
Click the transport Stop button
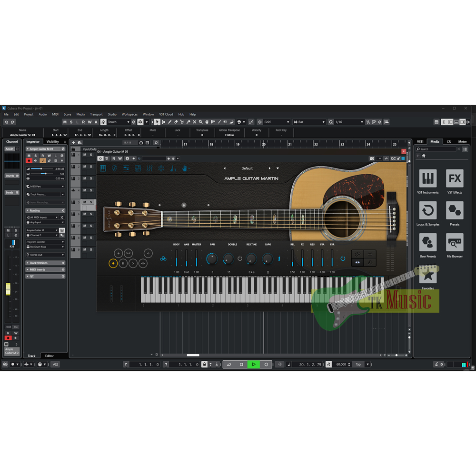coord(241,364)
